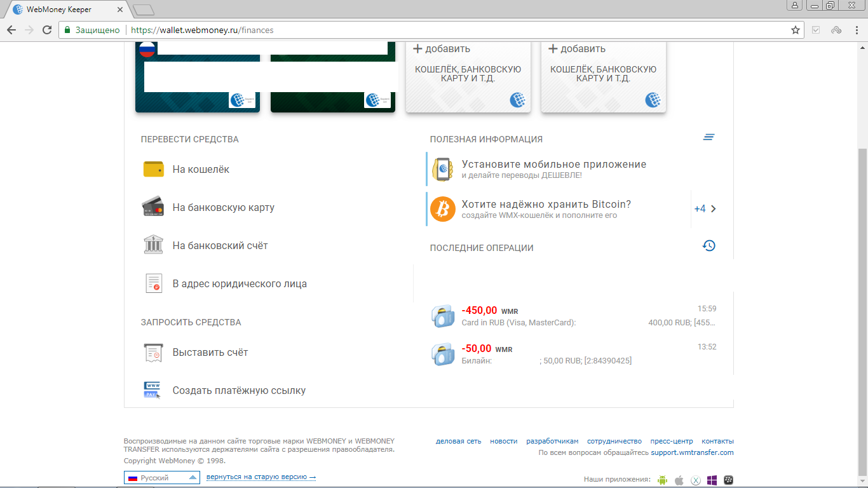Viewport: 868px width, 488px height.
Task: Open the новости footer menu item
Action: pyautogui.click(x=503, y=441)
